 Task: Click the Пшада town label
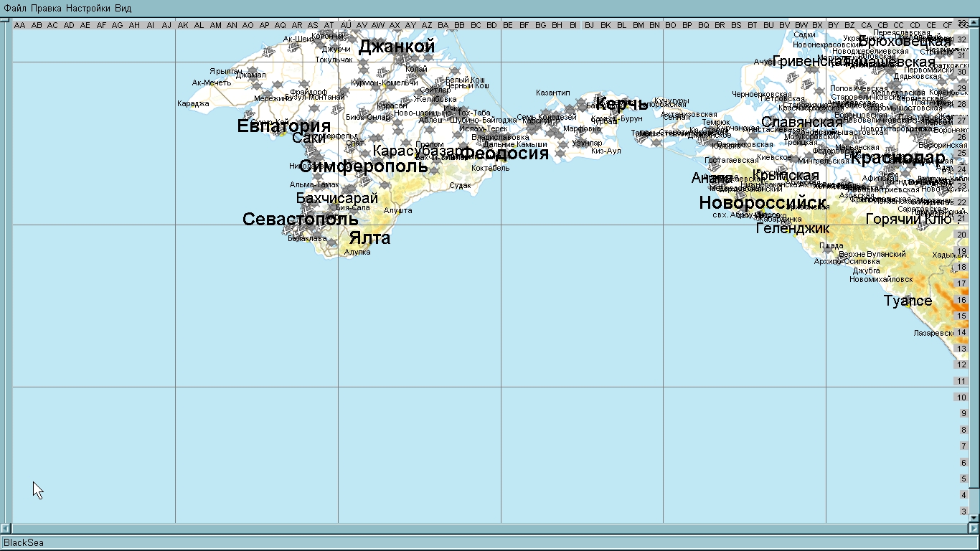(831, 245)
